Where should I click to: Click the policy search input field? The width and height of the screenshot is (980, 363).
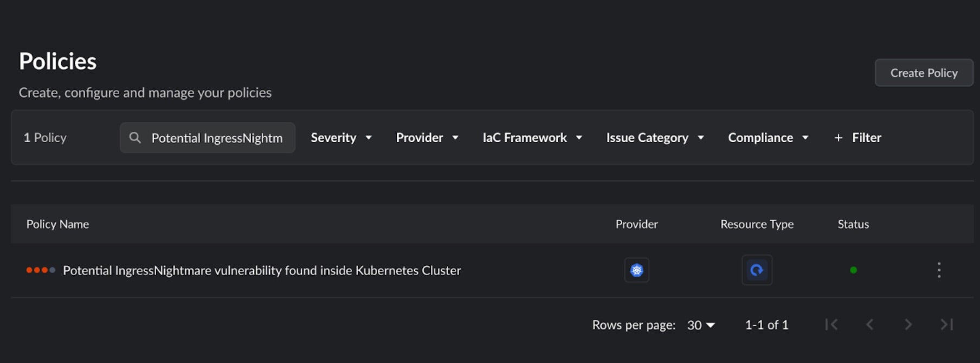pos(217,138)
